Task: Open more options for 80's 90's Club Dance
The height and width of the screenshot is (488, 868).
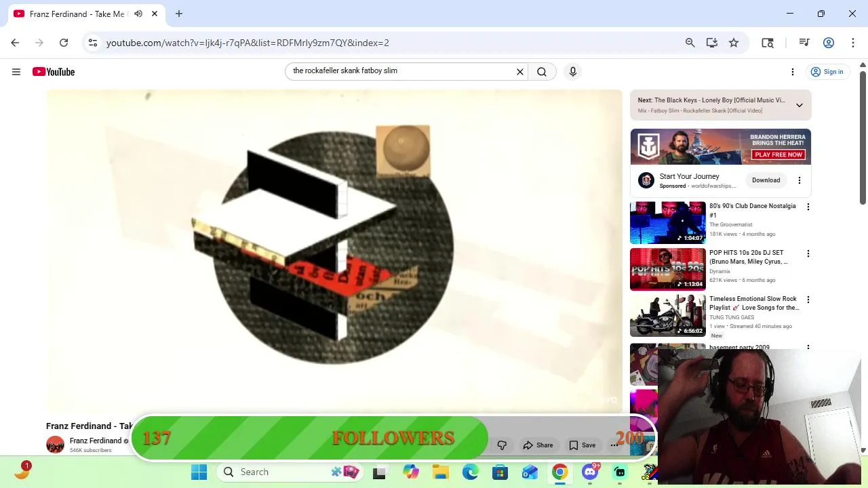Action: click(x=808, y=207)
